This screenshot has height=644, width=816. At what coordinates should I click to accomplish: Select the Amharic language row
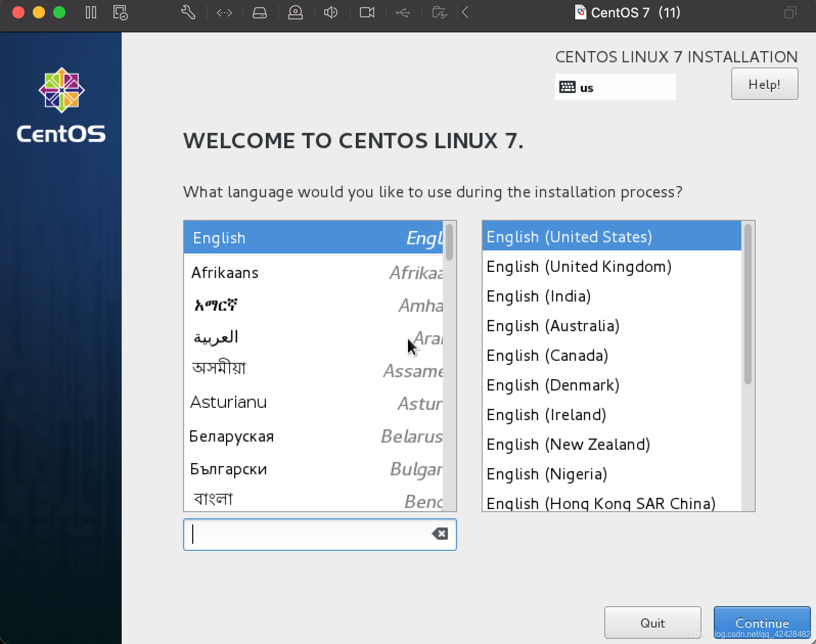pos(313,305)
